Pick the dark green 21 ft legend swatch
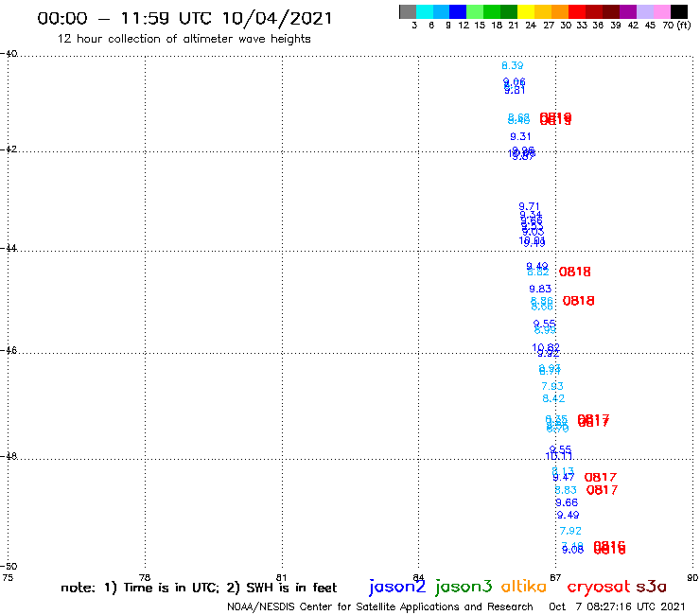The height and width of the screenshot is (615, 700). [509, 11]
